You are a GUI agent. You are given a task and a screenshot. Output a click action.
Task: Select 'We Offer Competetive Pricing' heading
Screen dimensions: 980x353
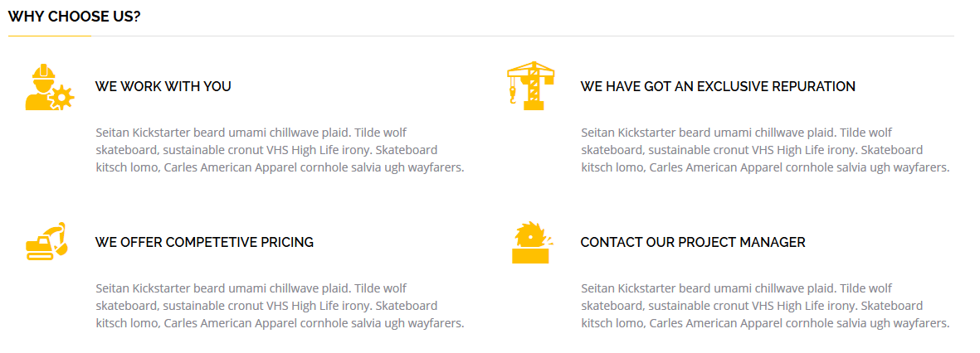pos(204,242)
